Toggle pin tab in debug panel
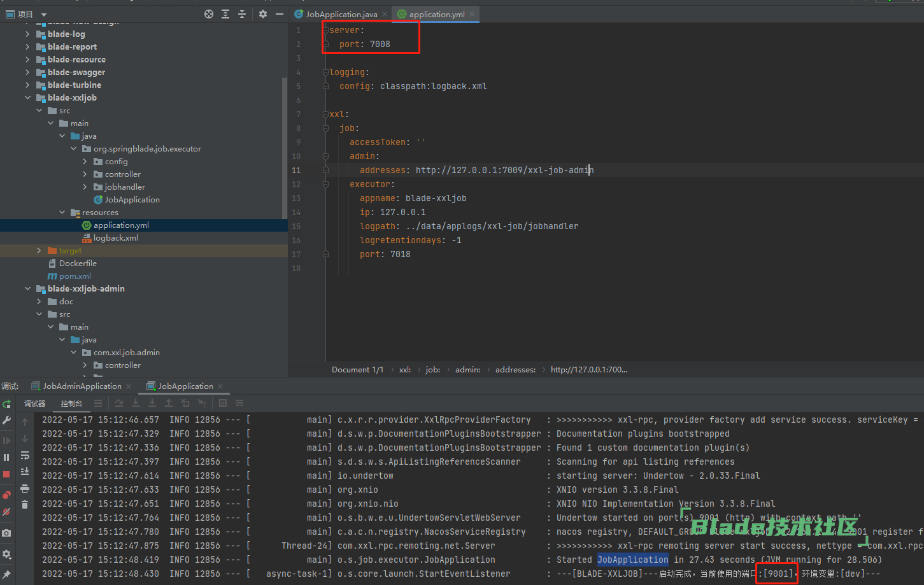Image resolution: width=924 pixels, height=585 pixels. click(x=6, y=575)
